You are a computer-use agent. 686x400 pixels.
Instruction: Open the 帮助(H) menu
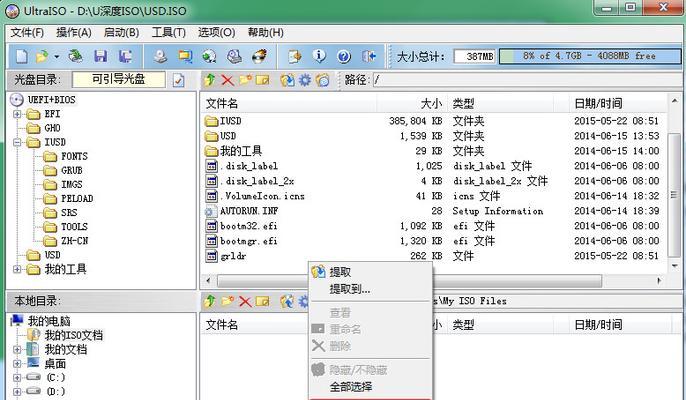click(265, 32)
